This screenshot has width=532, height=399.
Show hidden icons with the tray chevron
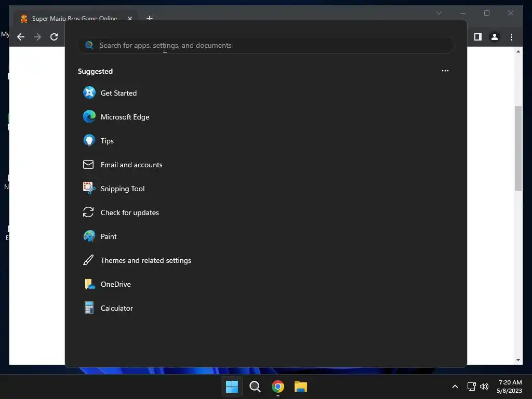click(455, 387)
